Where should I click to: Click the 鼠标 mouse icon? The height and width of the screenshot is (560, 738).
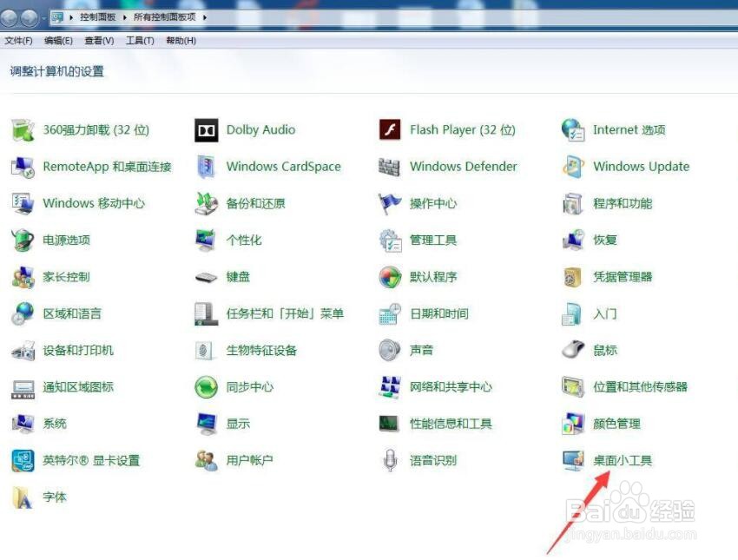[573, 350]
